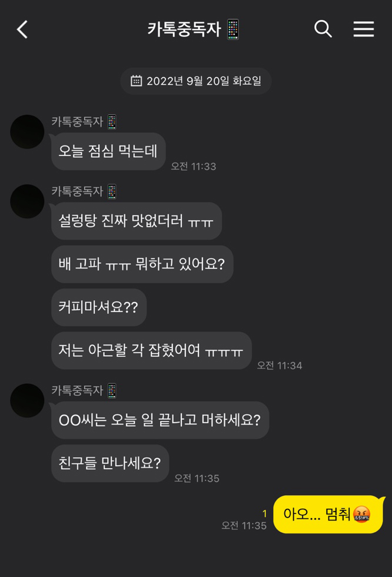
Task: Select the 커피마셔요?? message bubble
Action: [x=98, y=307]
